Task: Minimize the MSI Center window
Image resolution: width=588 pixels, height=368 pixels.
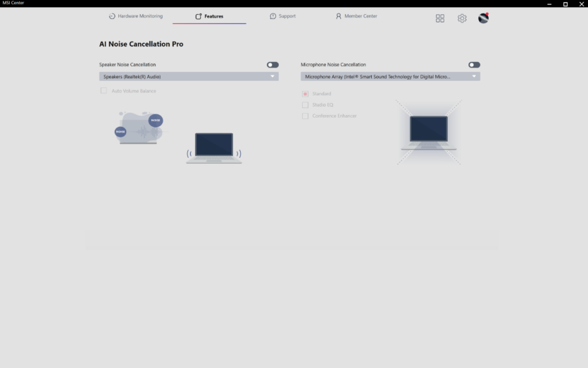Action: (x=549, y=4)
